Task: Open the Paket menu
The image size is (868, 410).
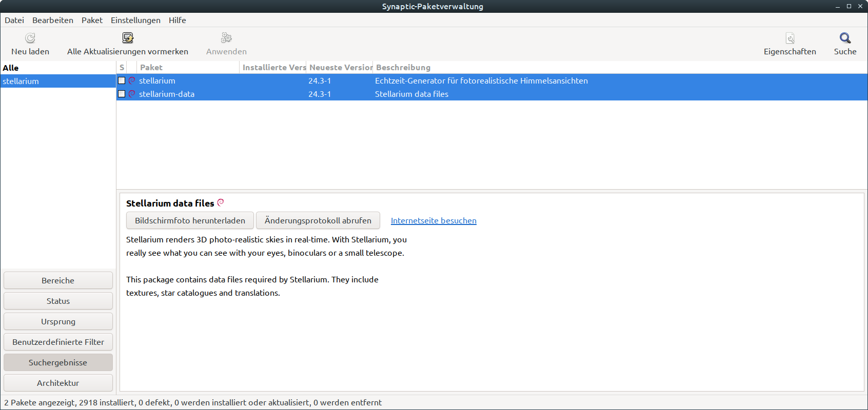Action: (92, 20)
